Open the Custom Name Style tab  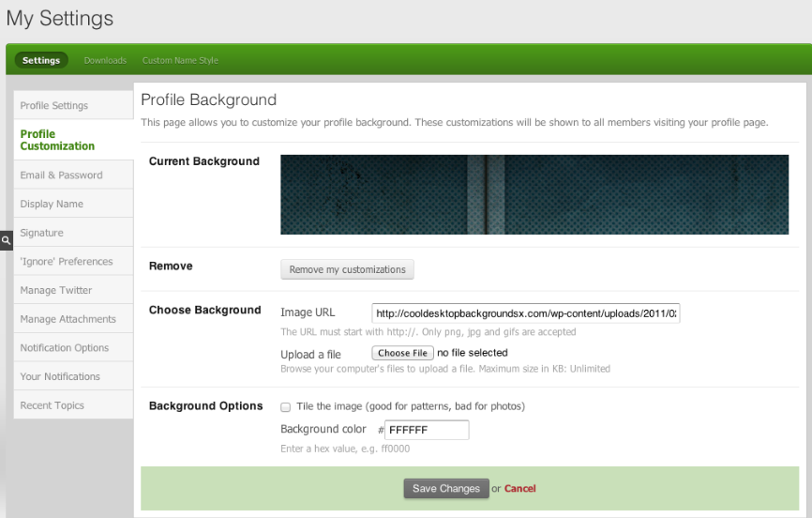180,60
